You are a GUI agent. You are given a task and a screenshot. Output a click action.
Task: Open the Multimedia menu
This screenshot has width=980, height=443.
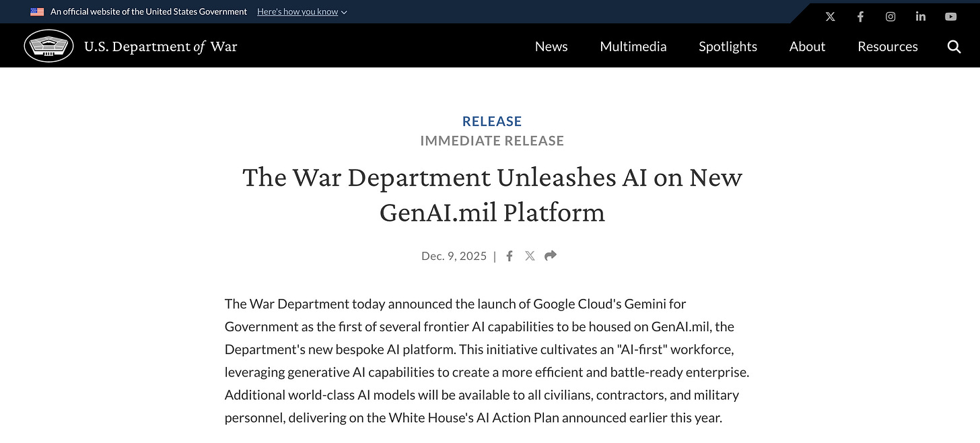click(x=633, y=46)
